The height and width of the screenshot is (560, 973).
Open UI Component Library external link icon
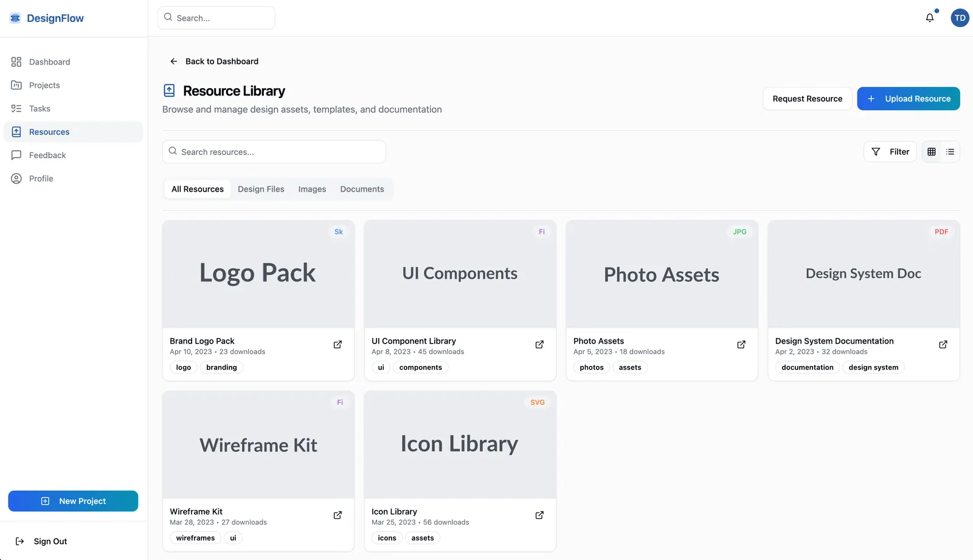539,345
